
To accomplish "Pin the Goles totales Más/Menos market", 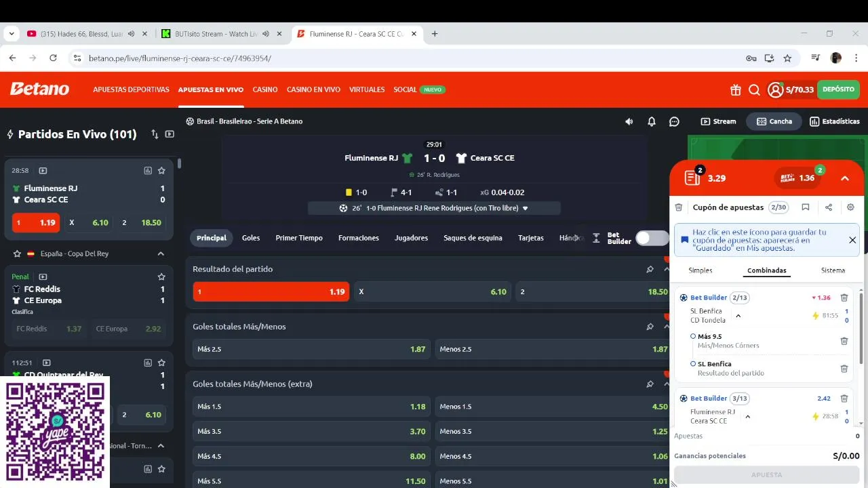I will 650,327.
